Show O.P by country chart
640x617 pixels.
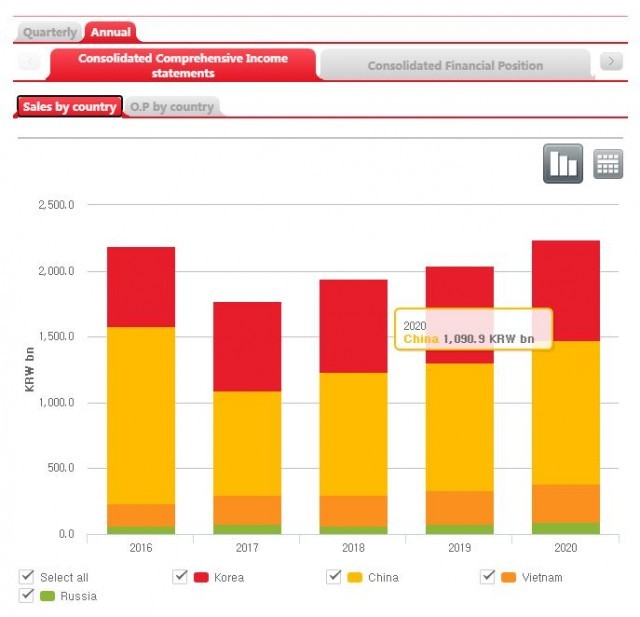point(172,107)
